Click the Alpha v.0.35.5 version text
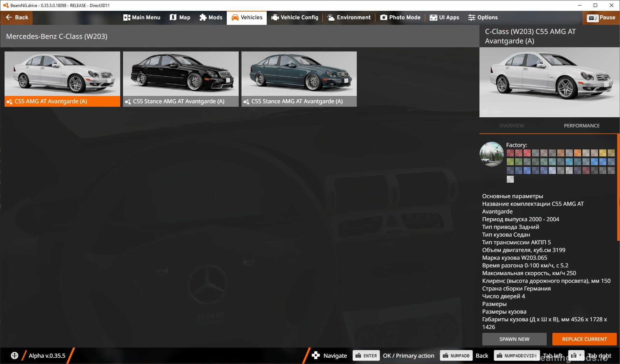This screenshot has width=620, height=364. pos(47,356)
